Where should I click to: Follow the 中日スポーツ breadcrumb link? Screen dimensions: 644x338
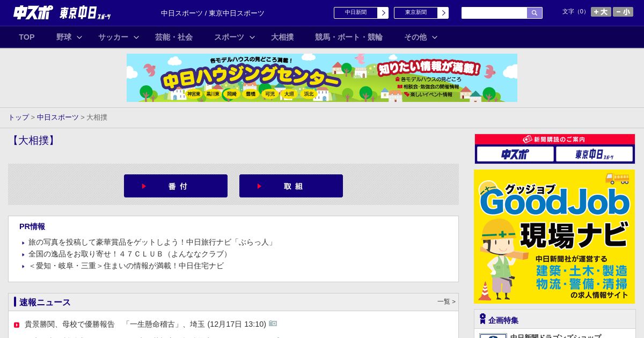coord(58,117)
